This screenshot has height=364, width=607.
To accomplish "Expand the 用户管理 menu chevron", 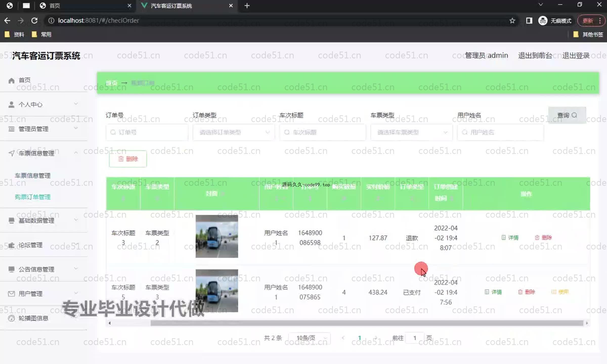I will 76,293.
